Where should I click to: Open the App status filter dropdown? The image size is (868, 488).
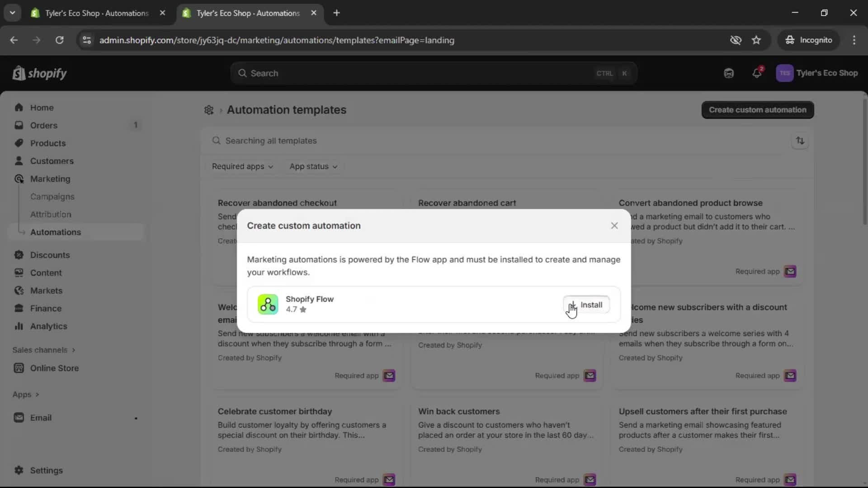click(x=313, y=166)
